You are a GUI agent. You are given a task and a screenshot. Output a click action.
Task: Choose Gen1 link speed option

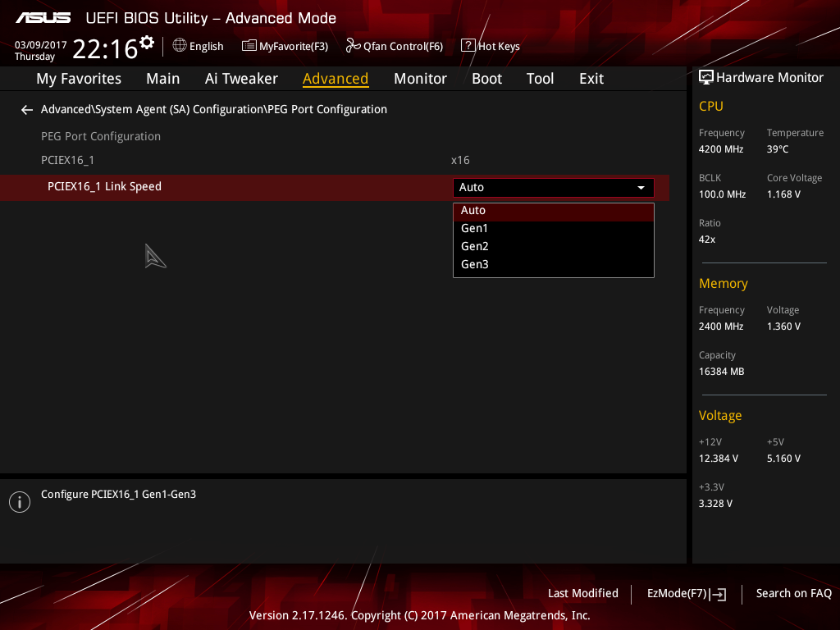coord(554,229)
